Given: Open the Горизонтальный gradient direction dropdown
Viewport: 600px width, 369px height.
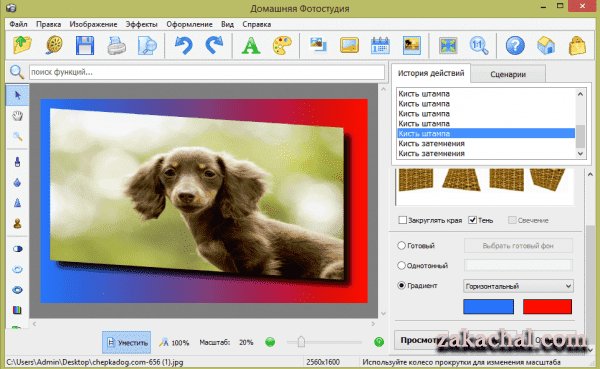Looking at the screenshot, I should tap(518, 286).
